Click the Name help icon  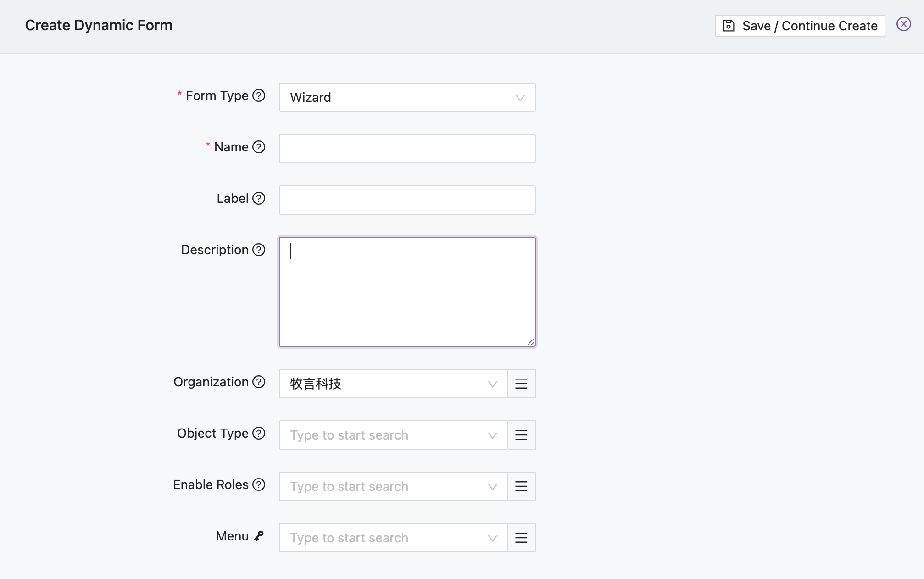[x=260, y=147]
